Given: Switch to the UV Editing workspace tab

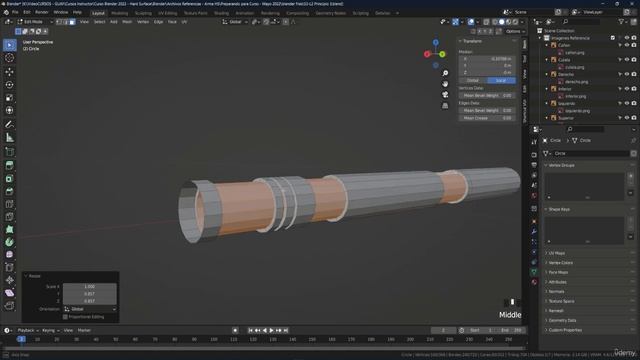Looking at the screenshot, I should (167, 13).
